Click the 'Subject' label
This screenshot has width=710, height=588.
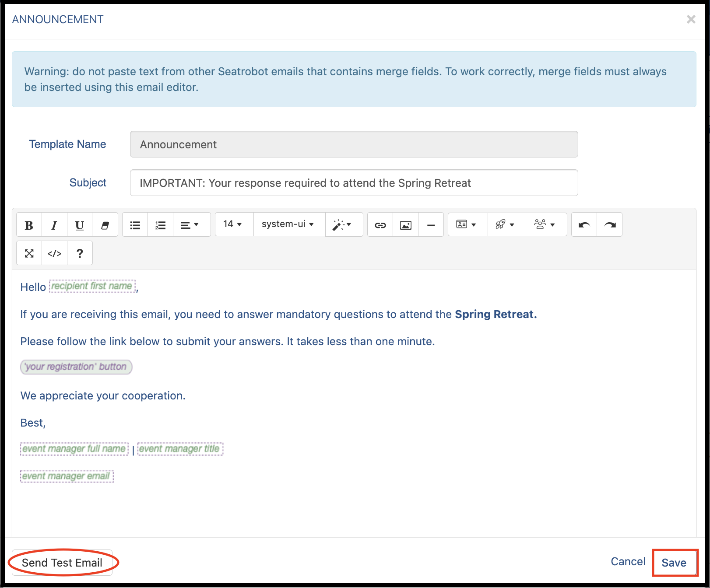coord(88,183)
